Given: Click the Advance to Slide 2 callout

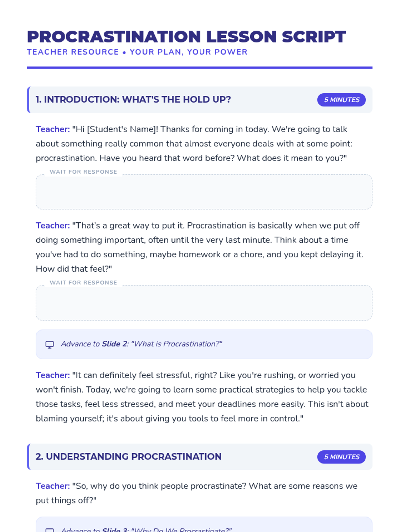Looking at the screenshot, I should (204, 344).
